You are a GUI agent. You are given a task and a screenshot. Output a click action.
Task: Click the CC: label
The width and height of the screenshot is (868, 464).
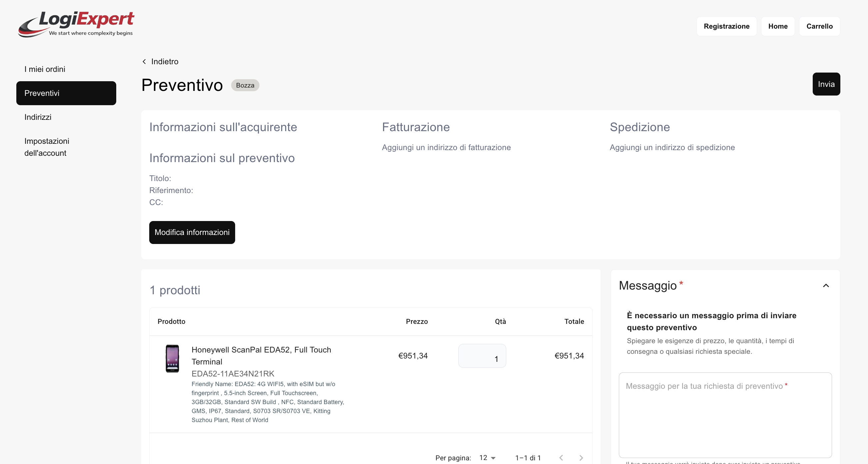point(156,202)
